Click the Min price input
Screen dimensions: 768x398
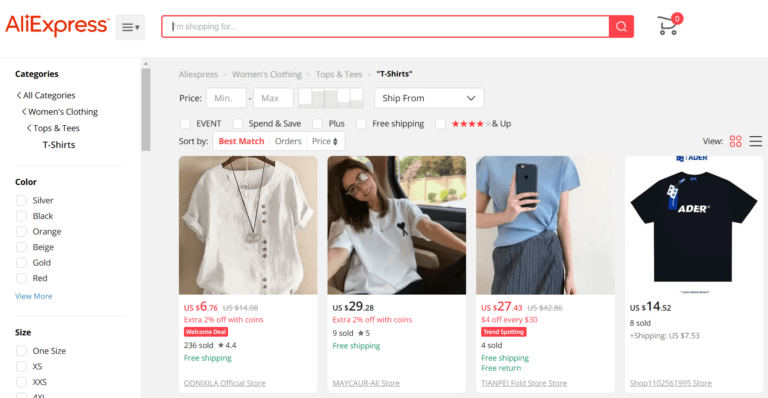[226, 98]
